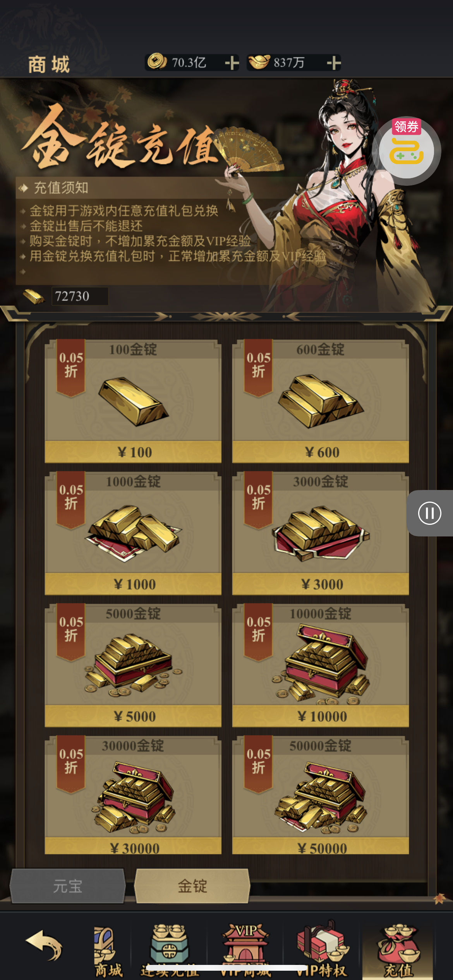Select the 5000金锭 treasure chest pack

coord(133,665)
